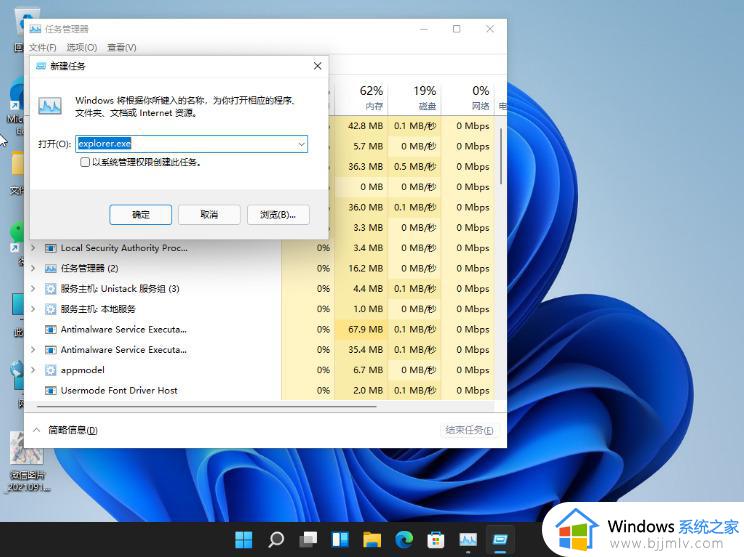Image resolution: width=744 pixels, height=557 pixels.
Task: Click 16.2 MB memory value
Action: pyautogui.click(x=365, y=269)
